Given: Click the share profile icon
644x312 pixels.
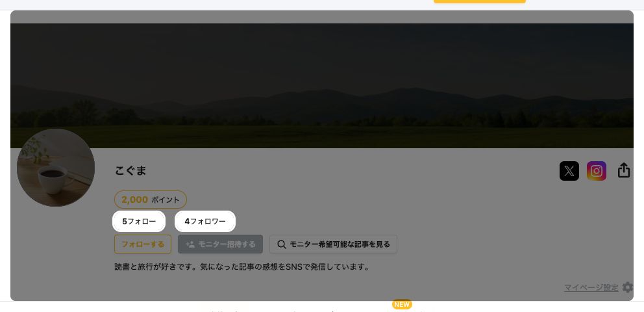Looking at the screenshot, I should click(623, 170).
